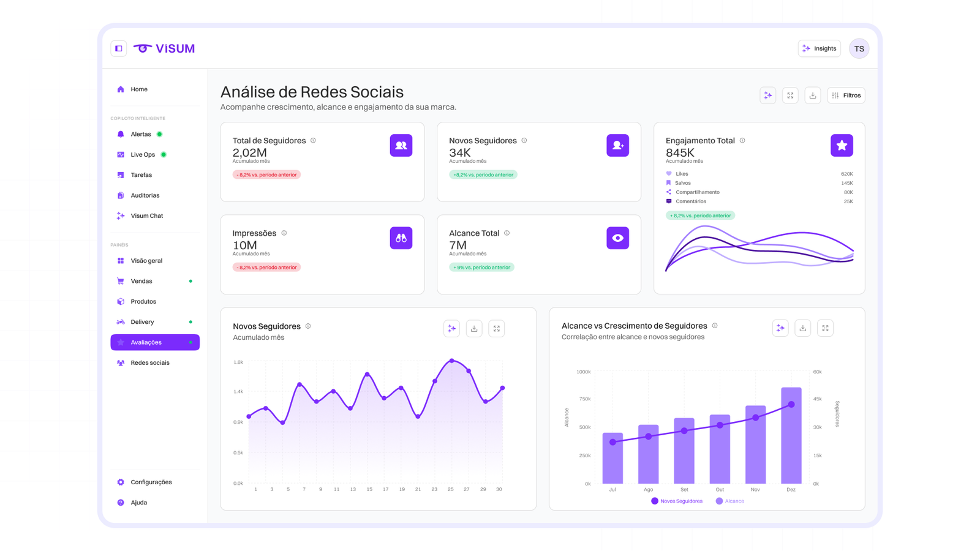
Task: Click the Alcance Total eye icon
Action: [618, 238]
